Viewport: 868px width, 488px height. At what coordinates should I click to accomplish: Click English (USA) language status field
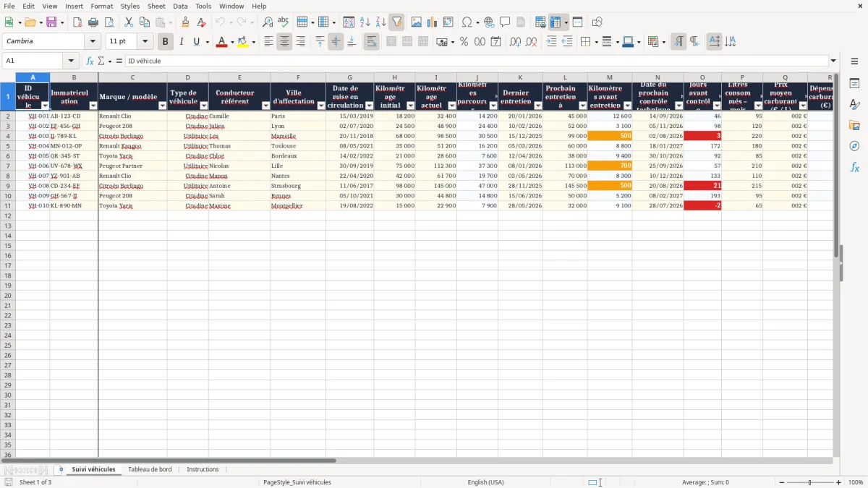click(485, 482)
